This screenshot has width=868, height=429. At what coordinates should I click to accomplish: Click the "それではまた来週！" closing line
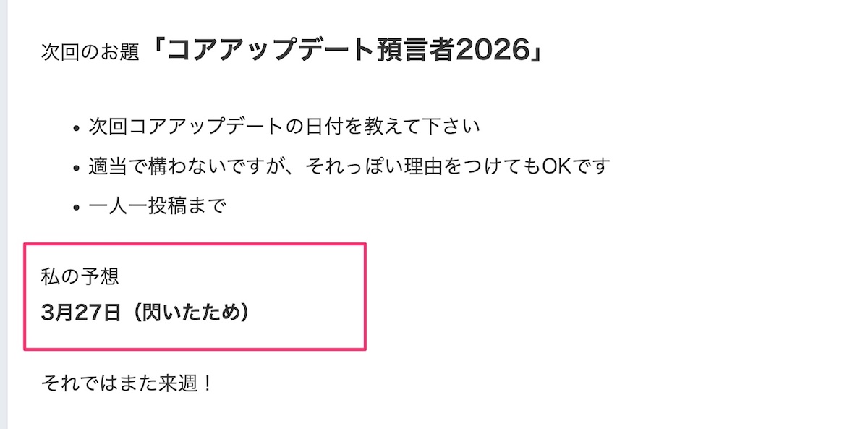click(x=127, y=383)
